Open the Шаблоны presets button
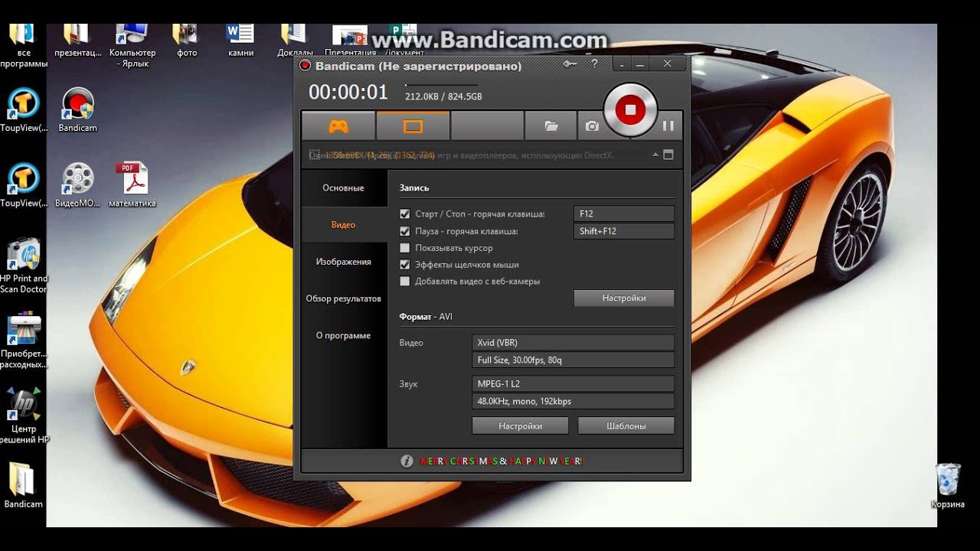This screenshot has width=980, height=551. tap(626, 426)
